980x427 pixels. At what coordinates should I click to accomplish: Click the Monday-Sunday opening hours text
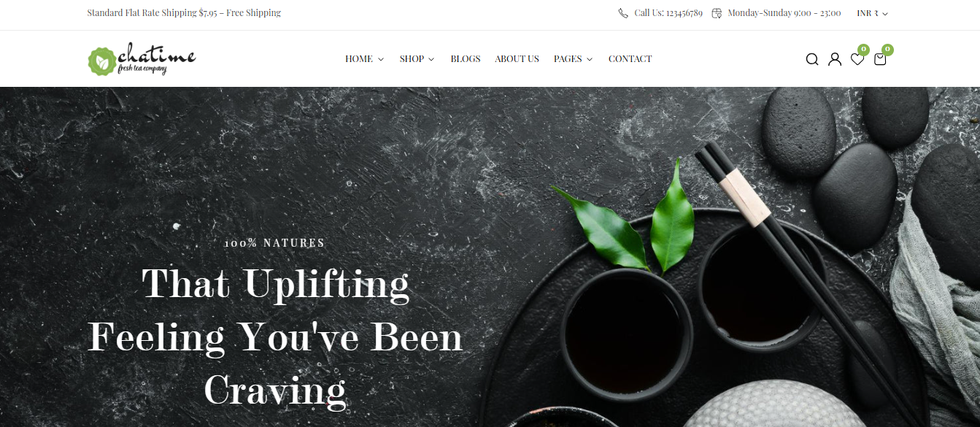(x=784, y=13)
